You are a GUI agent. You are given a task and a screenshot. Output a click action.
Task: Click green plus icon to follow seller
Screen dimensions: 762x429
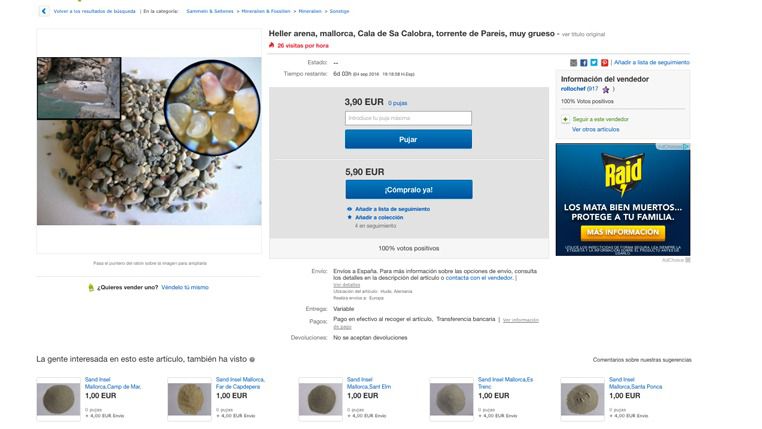565,119
